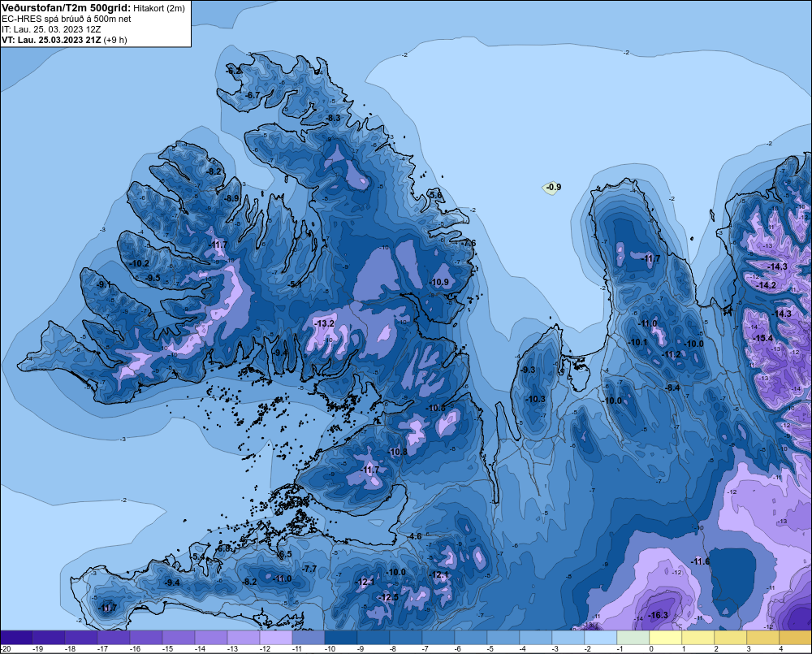Select the legend color swatch labeled 2
This screenshot has height=654, width=812.
730,637
